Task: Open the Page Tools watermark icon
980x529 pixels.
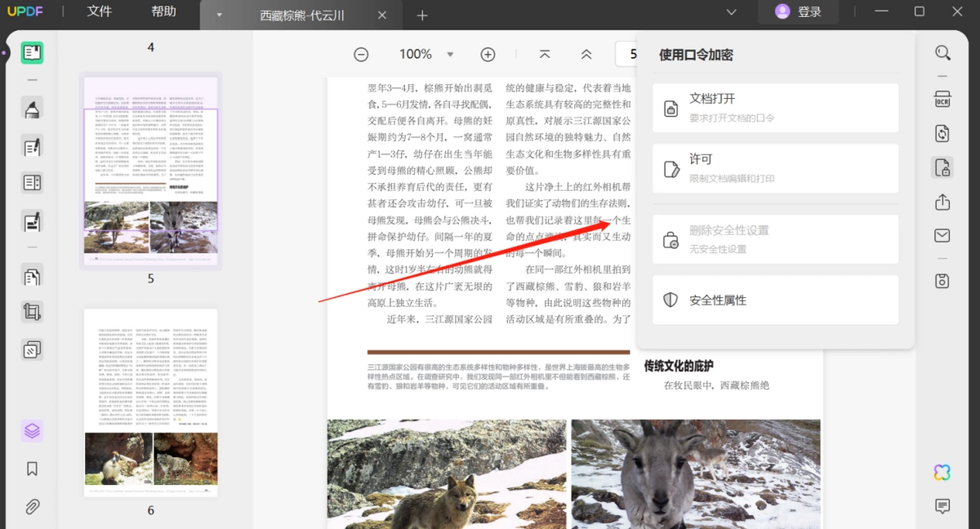Action: tap(32, 350)
